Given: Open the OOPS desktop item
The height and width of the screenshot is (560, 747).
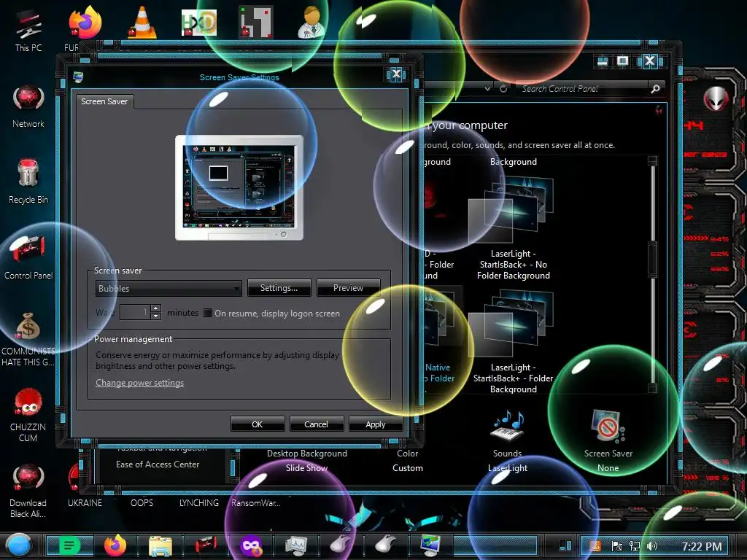Looking at the screenshot, I should [x=142, y=503].
